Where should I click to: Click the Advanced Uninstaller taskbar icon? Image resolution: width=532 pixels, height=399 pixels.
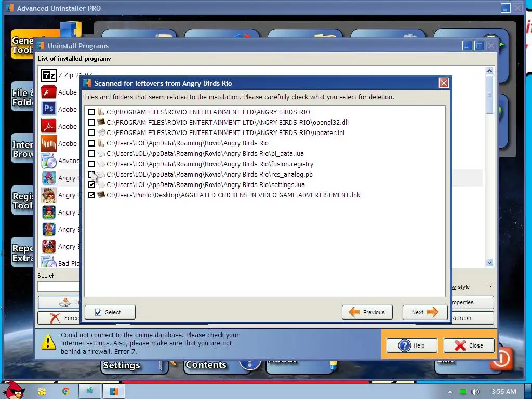(114, 391)
